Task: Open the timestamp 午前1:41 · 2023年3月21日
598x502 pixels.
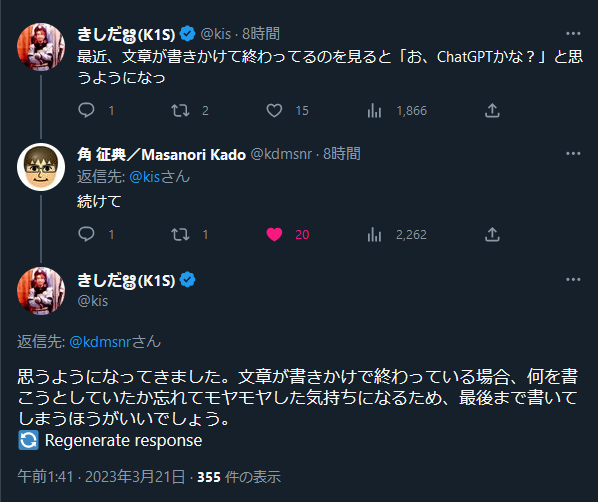Action: click(x=101, y=477)
